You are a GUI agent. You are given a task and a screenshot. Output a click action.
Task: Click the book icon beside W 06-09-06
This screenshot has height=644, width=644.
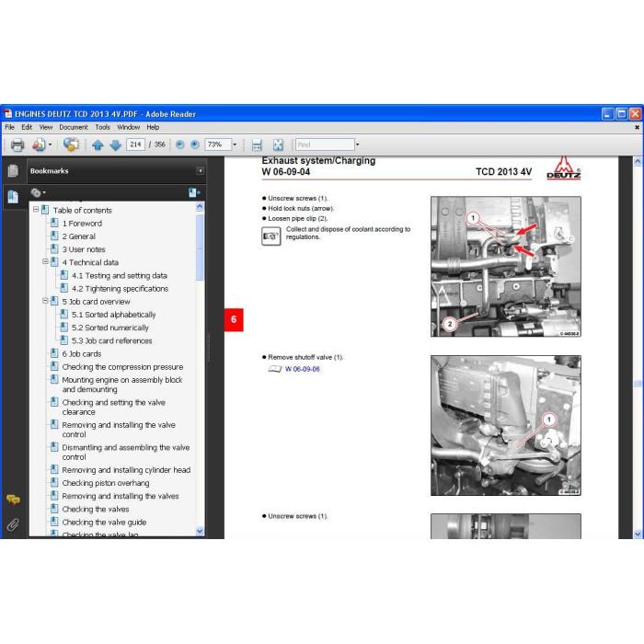coord(275,369)
